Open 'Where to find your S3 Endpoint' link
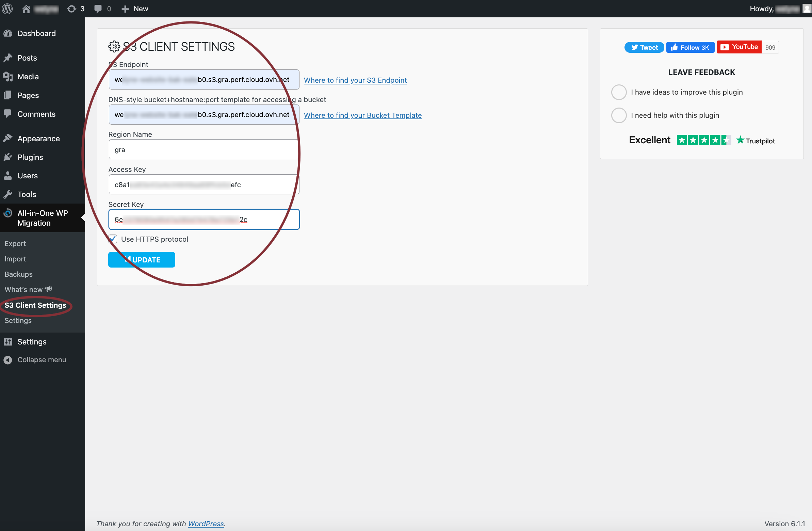The image size is (812, 531). tap(355, 80)
